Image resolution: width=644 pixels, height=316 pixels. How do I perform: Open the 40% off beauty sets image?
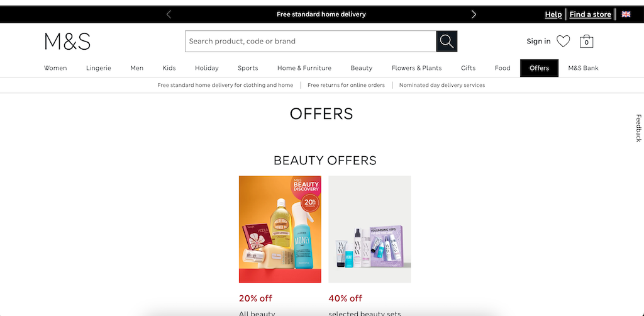(x=370, y=229)
